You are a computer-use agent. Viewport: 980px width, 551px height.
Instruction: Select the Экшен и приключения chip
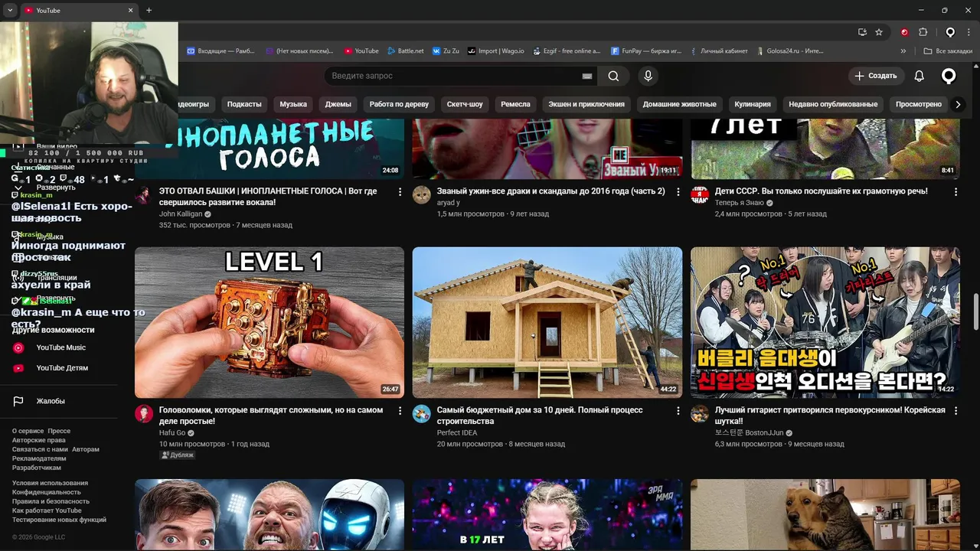[x=586, y=104]
